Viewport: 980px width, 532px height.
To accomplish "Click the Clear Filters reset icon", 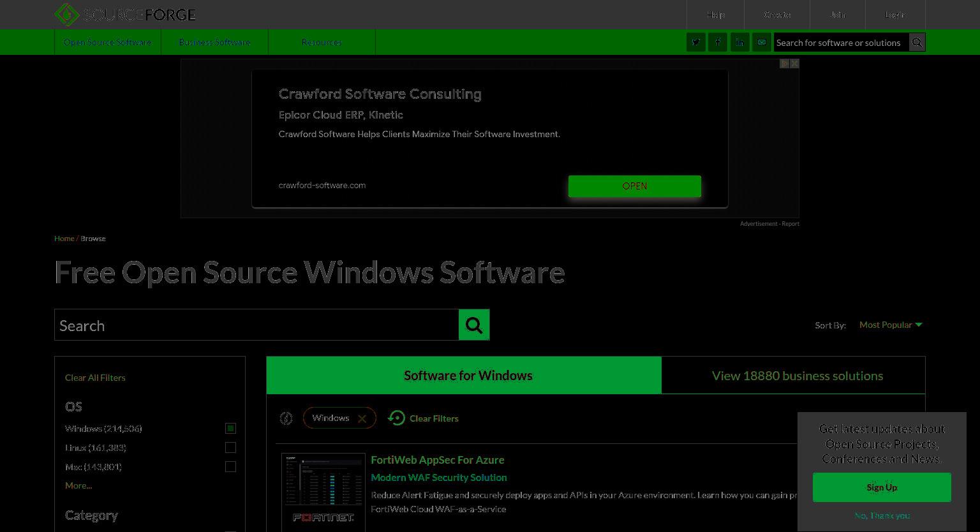I will pos(396,418).
